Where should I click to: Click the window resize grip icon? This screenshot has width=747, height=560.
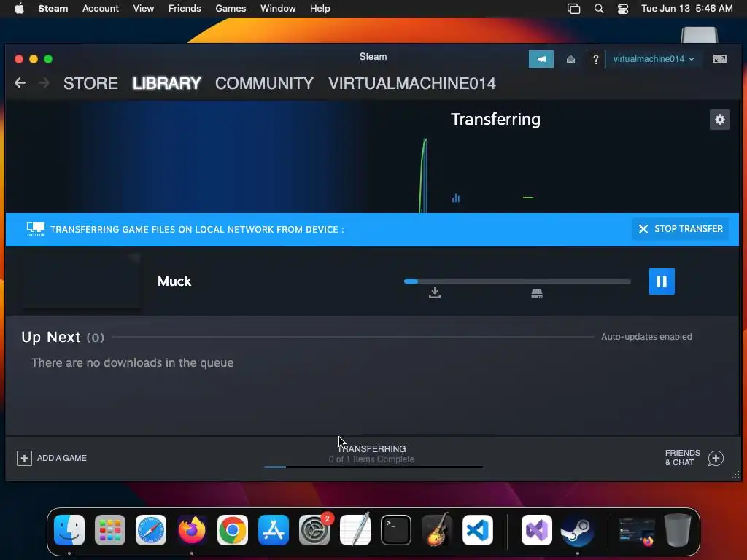735,475
